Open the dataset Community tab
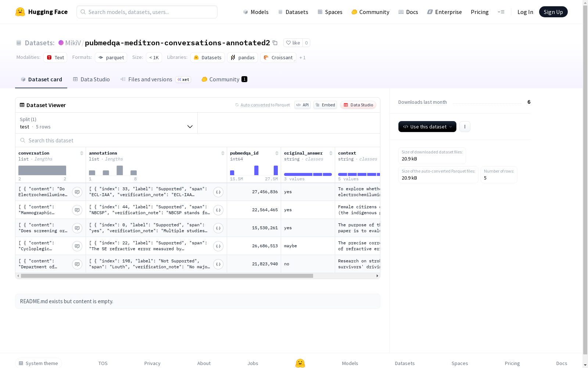 (x=225, y=79)
